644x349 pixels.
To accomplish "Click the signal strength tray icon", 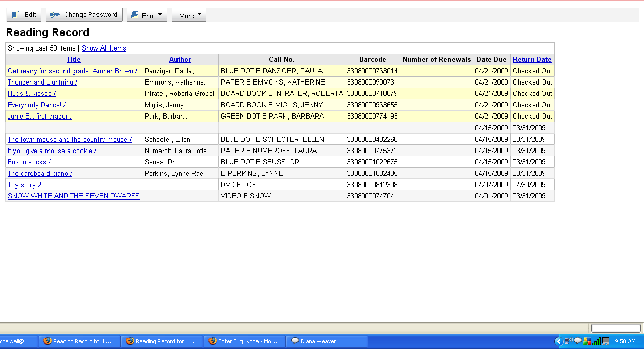I will coord(596,341).
